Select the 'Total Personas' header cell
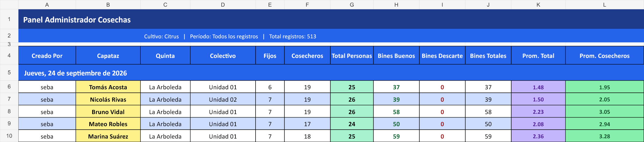Screen dimensions: 644x142 pos(352,56)
